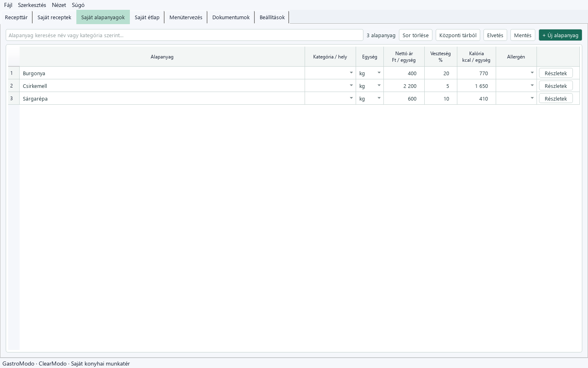Click the 400 net price cell
Image resolution: width=588 pixels, height=368 pixels.
point(404,73)
